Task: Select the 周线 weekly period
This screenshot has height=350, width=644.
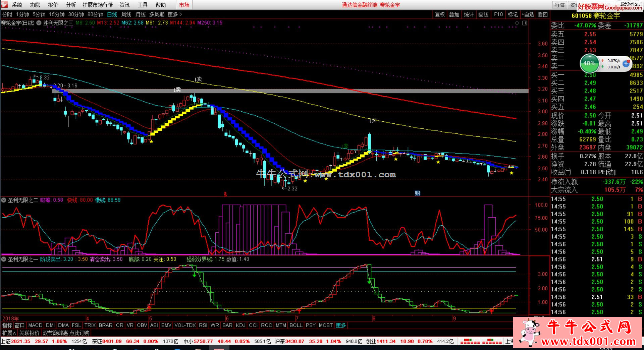Action: click(126, 14)
